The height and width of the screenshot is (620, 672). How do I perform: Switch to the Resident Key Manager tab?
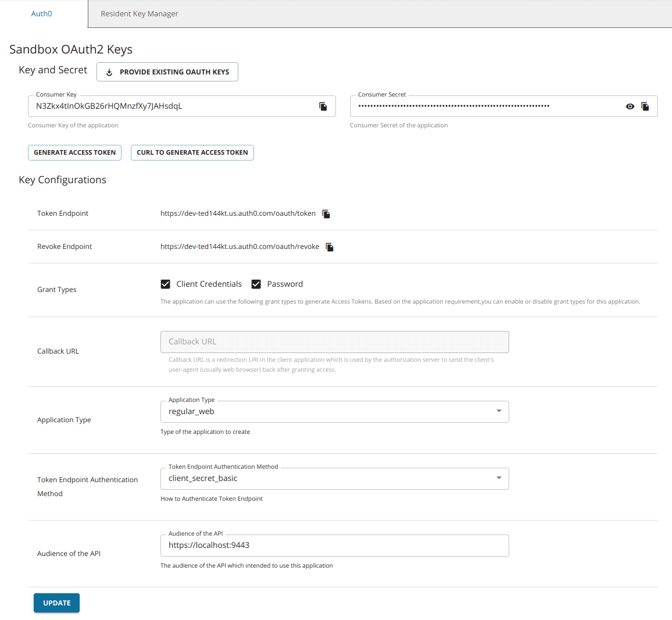pos(140,14)
